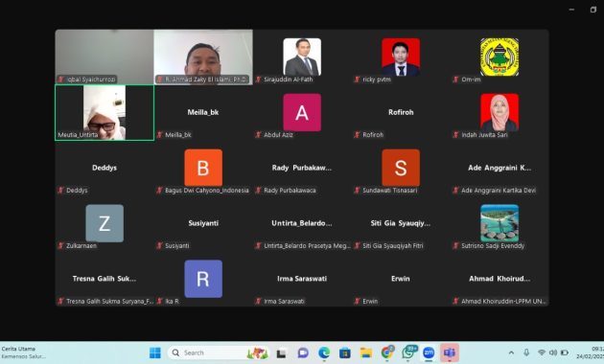Click the muted mic icon beside Meilla_bk label
The height and width of the screenshot is (364, 604).
click(159, 135)
